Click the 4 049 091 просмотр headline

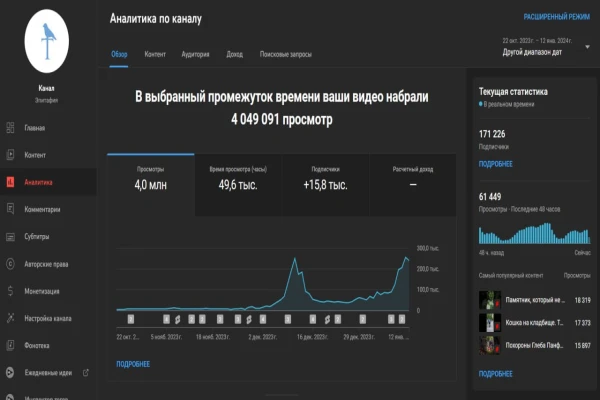(282, 119)
